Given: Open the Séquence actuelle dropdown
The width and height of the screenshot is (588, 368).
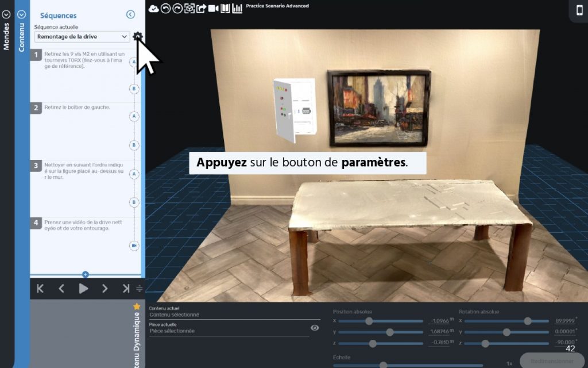Looking at the screenshot, I should tap(82, 37).
